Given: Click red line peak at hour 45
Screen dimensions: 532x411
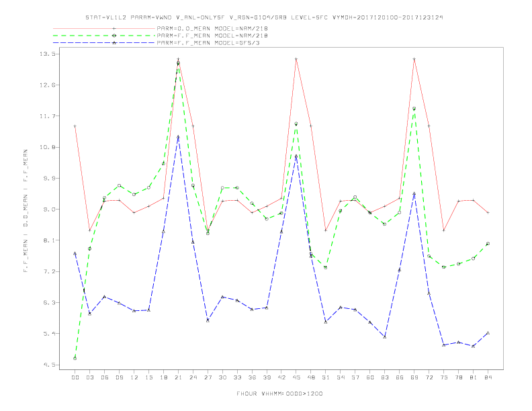Looking at the screenshot, I should [296, 59].
